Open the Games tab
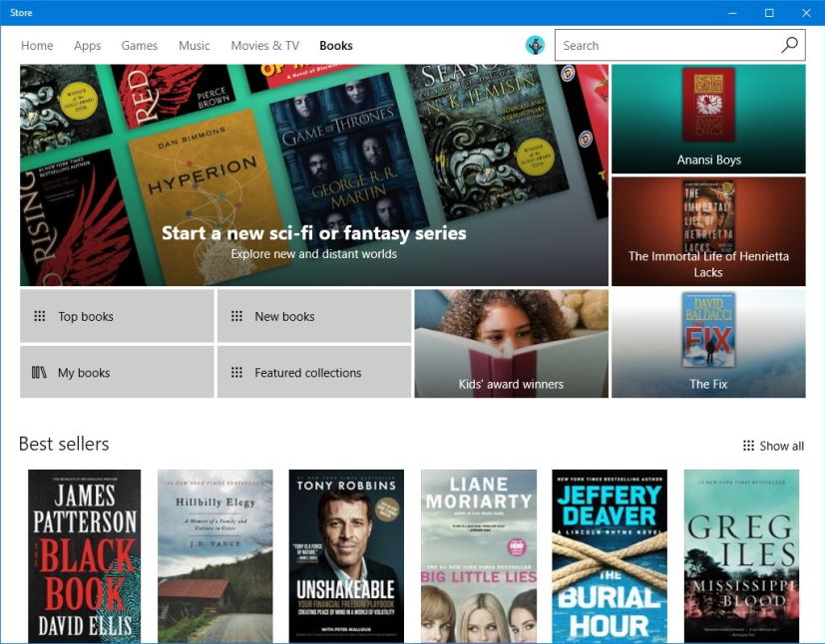The width and height of the screenshot is (825, 644). tap(140, 46)
